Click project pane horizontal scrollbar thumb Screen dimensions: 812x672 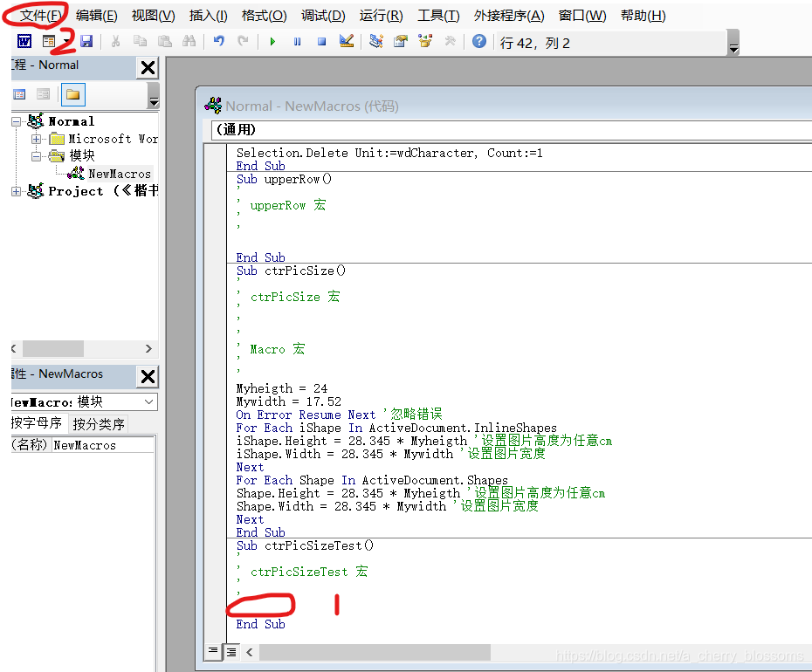pos(52,348)
